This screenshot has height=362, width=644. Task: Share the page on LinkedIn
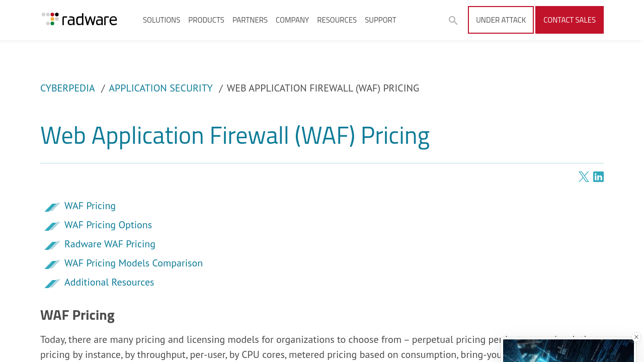click(598, 177)
